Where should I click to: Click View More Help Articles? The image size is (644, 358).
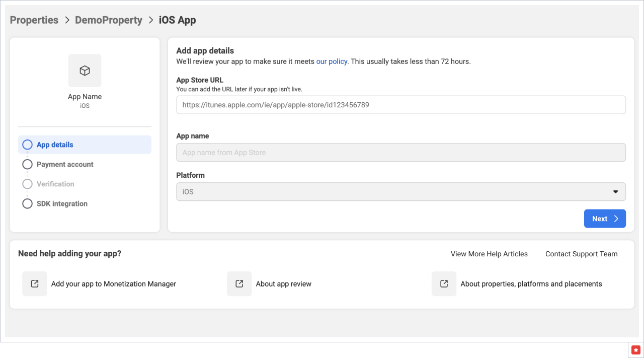(x=489, y=254)
